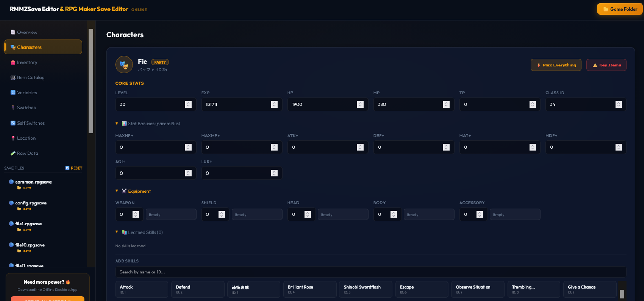The image size is (644, 301).
Task: Click the Game Folder button
Action: 619,9
